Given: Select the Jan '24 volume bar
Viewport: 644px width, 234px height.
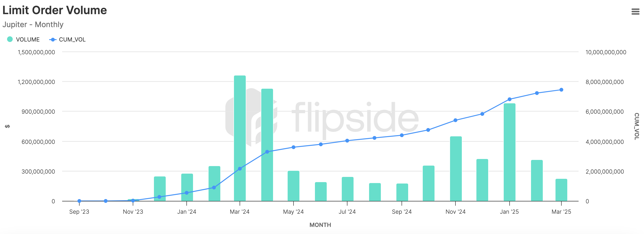Looking at the screenshot, I should 187,183.
